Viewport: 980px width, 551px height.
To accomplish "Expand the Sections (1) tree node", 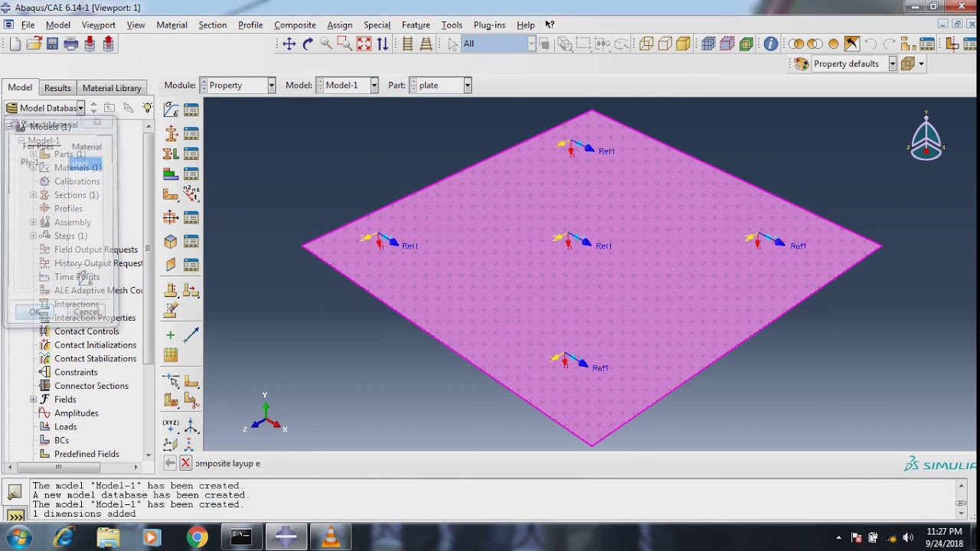I will [x=33, y=195].
